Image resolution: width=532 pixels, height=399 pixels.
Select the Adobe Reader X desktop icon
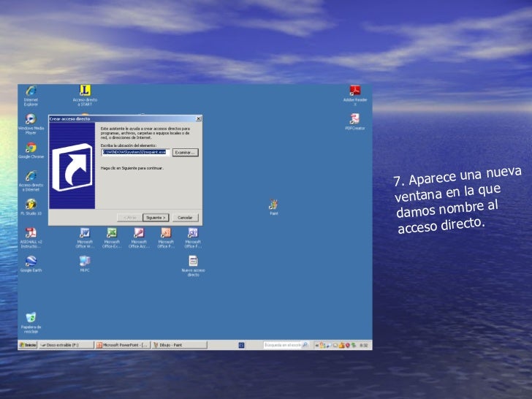tap(355, 91)
